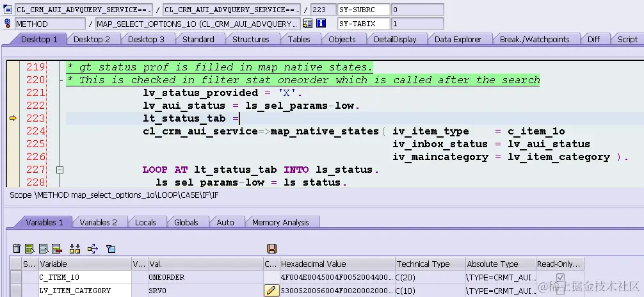The image size is (644, 297).
Task: Click the iv_maincategory parameter on line 226
Action: tap(440, 157)
